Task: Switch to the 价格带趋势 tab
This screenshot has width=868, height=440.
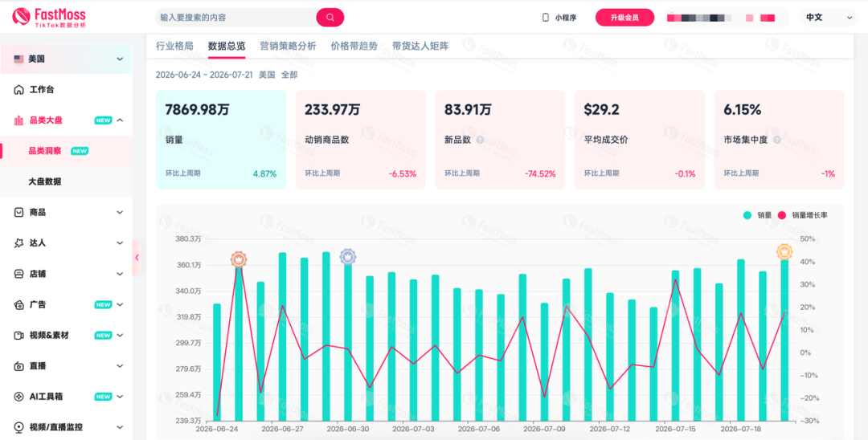Action: (354, 46)
